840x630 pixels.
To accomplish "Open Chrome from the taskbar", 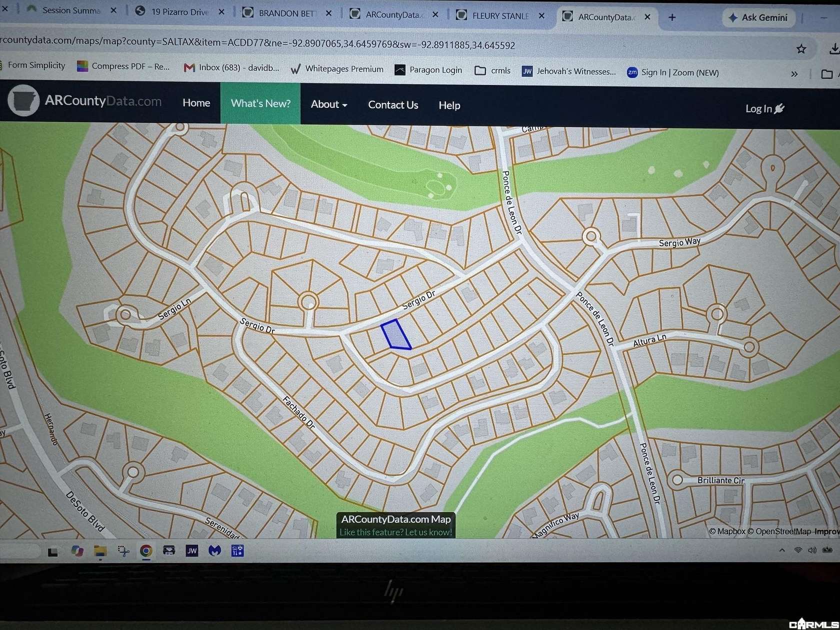I will point(146,550).
